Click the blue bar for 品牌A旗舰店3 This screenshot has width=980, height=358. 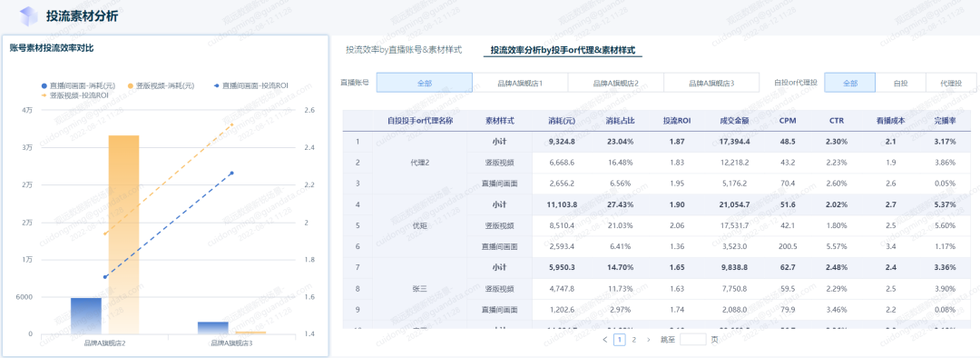coord(213,328)
